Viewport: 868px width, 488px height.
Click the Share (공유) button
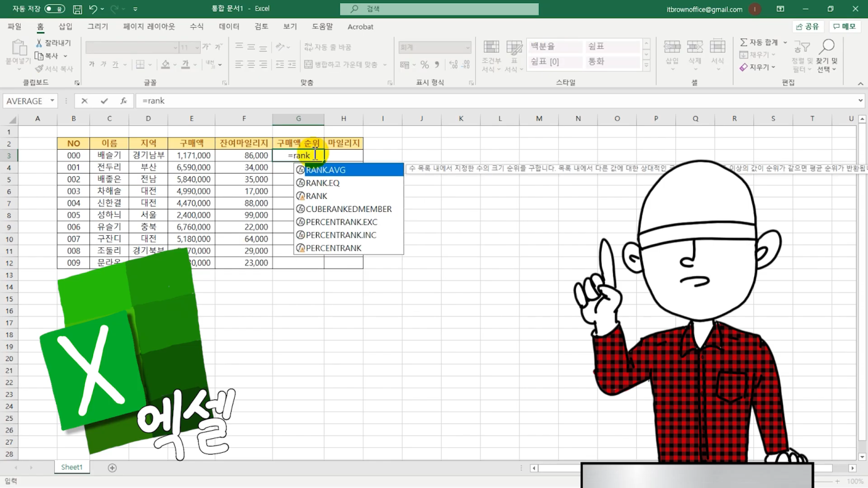tap(808, 26)
